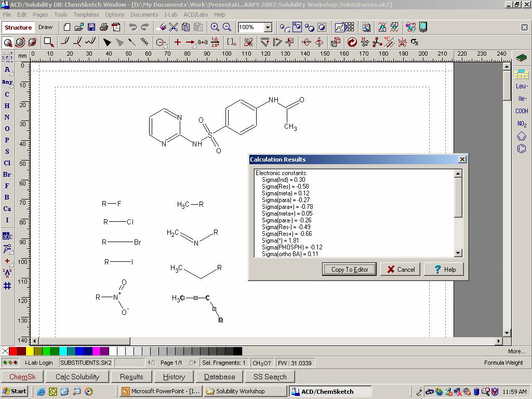The height and width of the screenshot is (399, 532).
Task: Choose the Select/Rotate/Resize tool
Action: tap(20, 43)
